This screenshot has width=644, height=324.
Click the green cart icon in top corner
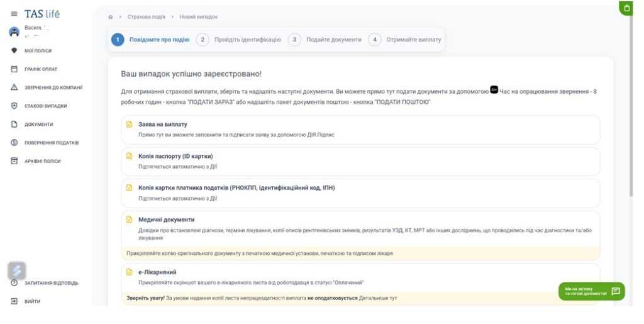[x=626, y=8]
